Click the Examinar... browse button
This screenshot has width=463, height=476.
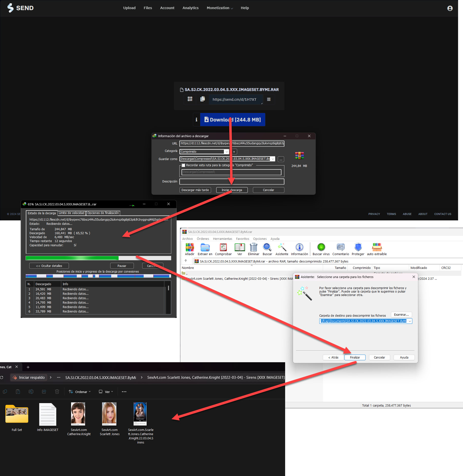pyautogui.click(x=401, y=315)
